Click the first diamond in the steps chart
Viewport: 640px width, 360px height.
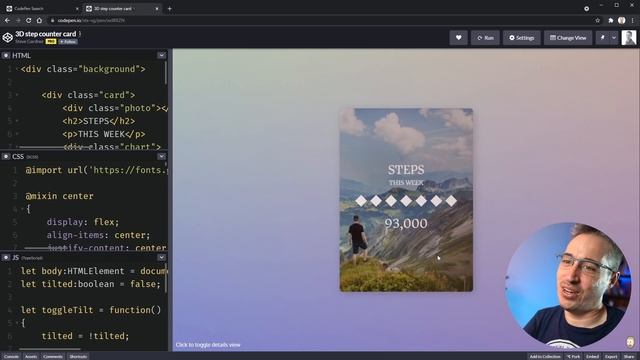pos(361,200)
